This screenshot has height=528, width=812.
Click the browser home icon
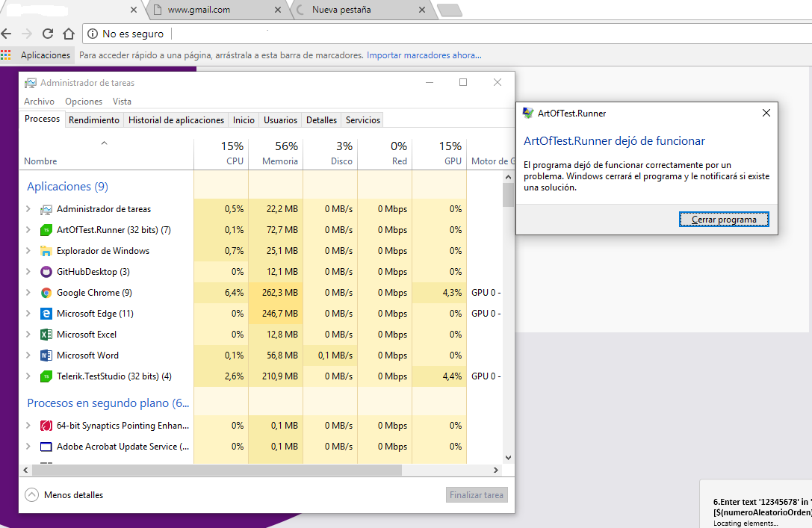point(69,34)
